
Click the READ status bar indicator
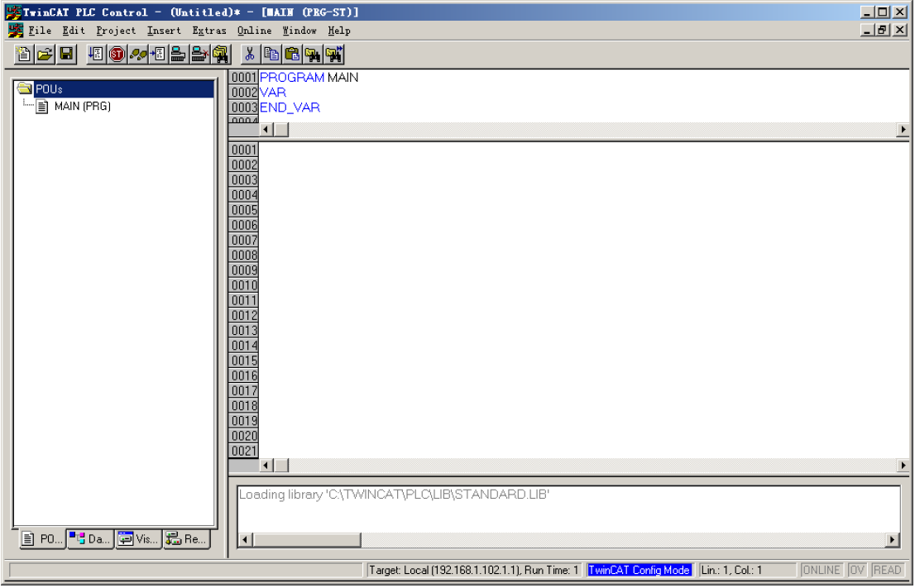pyautogui.click(x=888, y=570)
